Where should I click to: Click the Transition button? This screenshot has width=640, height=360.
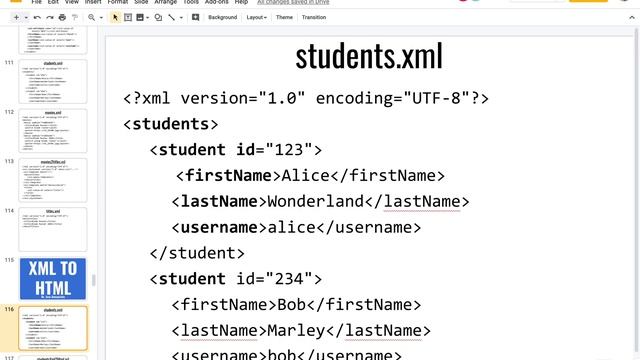314,18
